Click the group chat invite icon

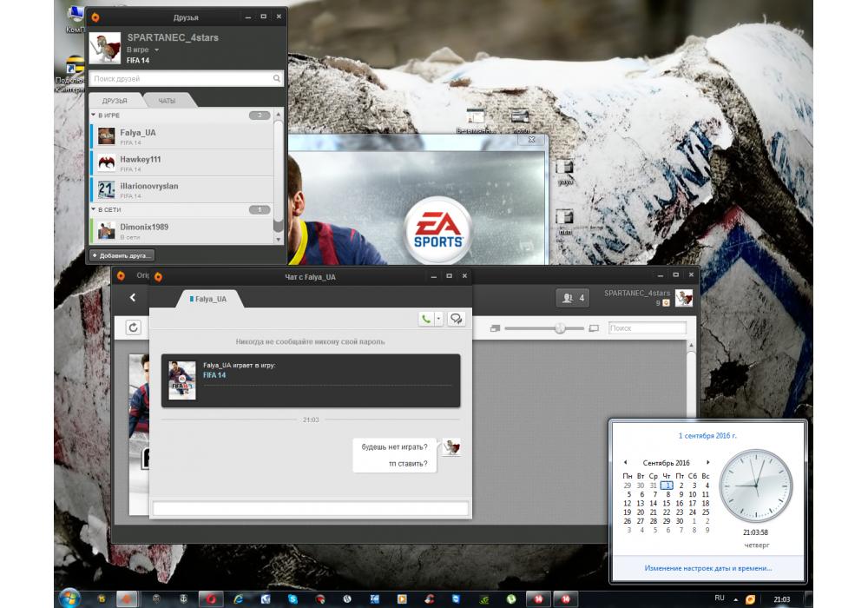point(457,319)
